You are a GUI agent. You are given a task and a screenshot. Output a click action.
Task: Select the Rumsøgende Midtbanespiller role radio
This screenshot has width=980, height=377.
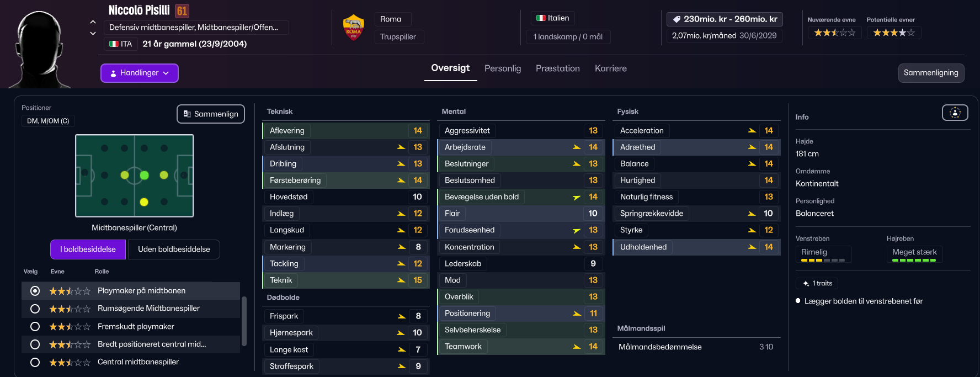pyautogui.click(x=35, y=309)
